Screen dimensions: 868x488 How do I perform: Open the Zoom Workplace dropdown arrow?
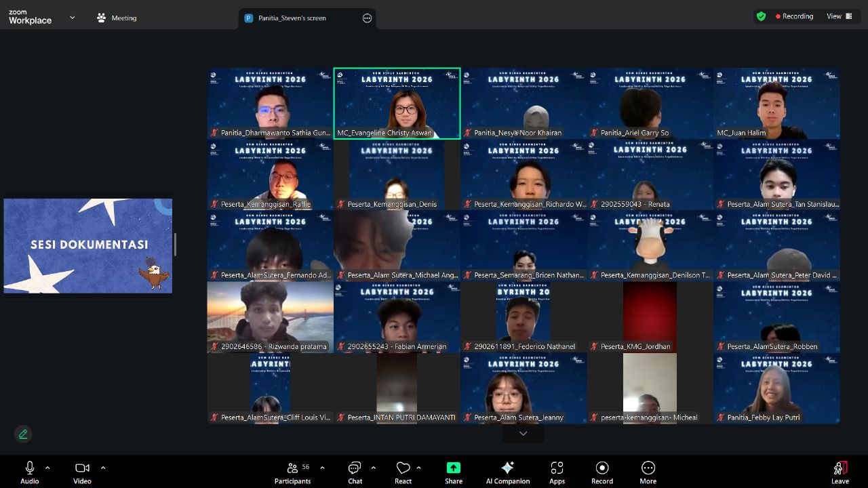point(72,18)
